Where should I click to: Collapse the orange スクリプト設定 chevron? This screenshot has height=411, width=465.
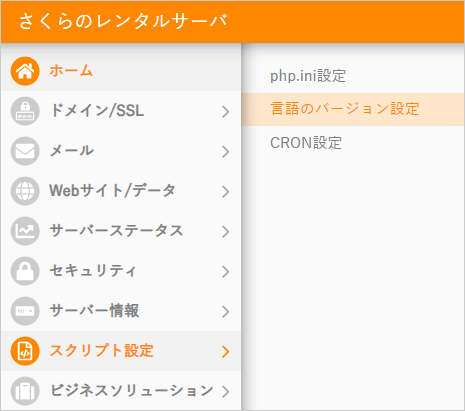click(226, 352)
